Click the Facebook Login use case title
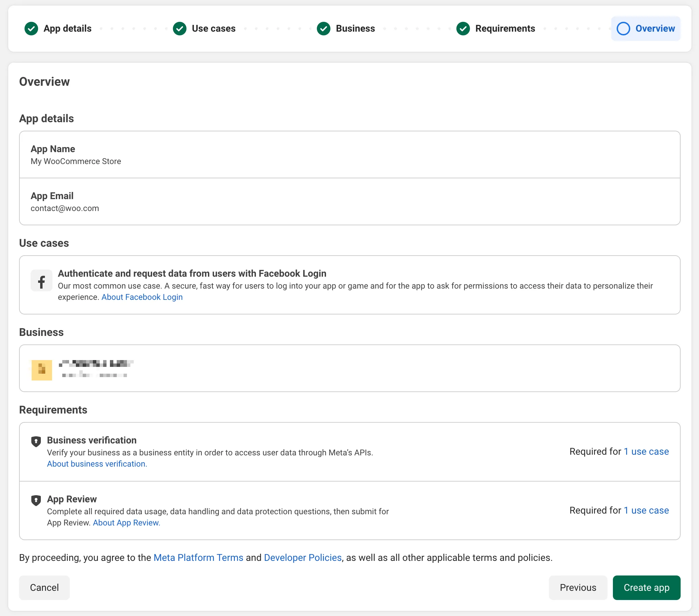 [192, 273]
